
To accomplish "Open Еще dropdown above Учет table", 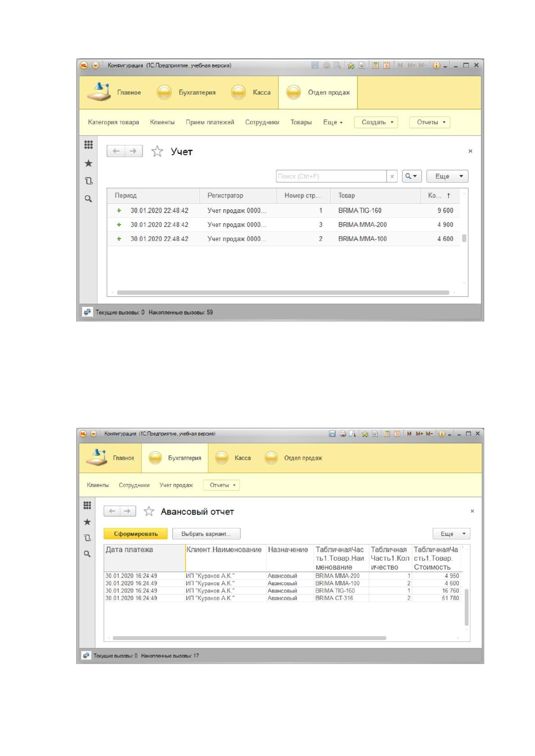I will click(447, 176).
